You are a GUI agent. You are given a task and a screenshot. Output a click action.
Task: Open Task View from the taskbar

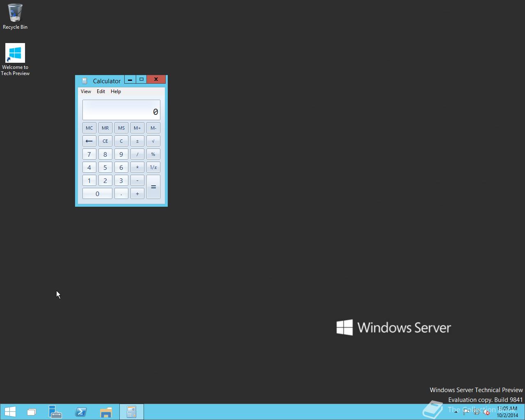coord(32,412)
